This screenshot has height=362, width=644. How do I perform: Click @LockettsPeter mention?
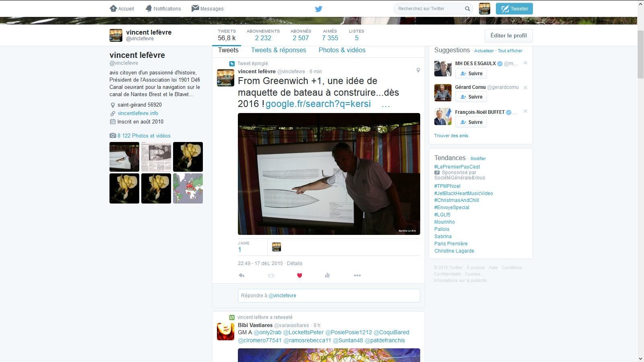pyautogui.click(x=303, y=333)
